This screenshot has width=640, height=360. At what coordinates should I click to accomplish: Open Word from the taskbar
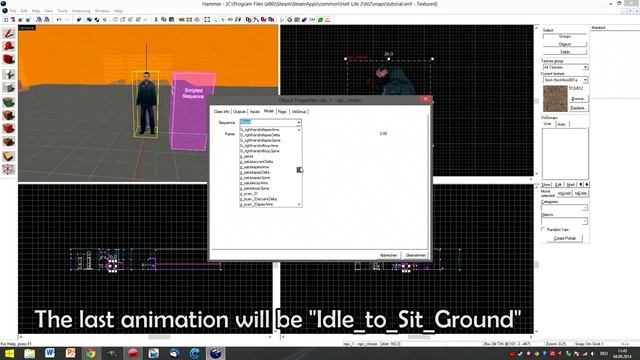(50, 353)
